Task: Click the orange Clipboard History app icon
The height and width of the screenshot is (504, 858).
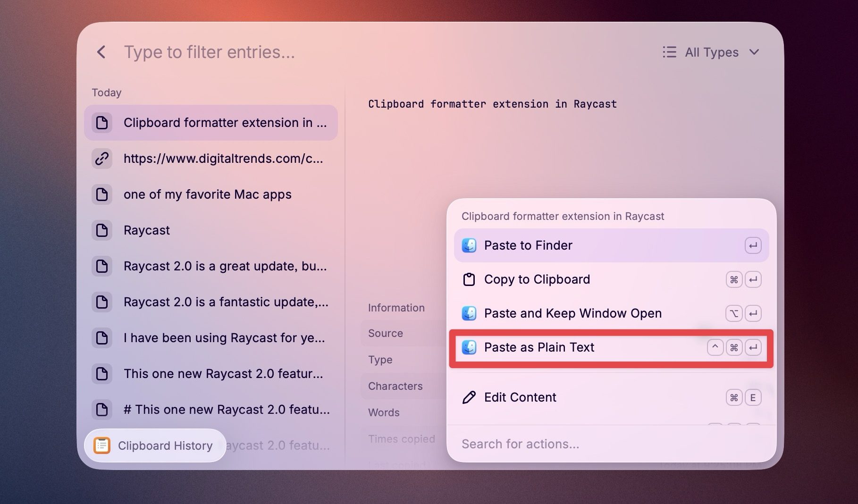Action: (102, 445)
